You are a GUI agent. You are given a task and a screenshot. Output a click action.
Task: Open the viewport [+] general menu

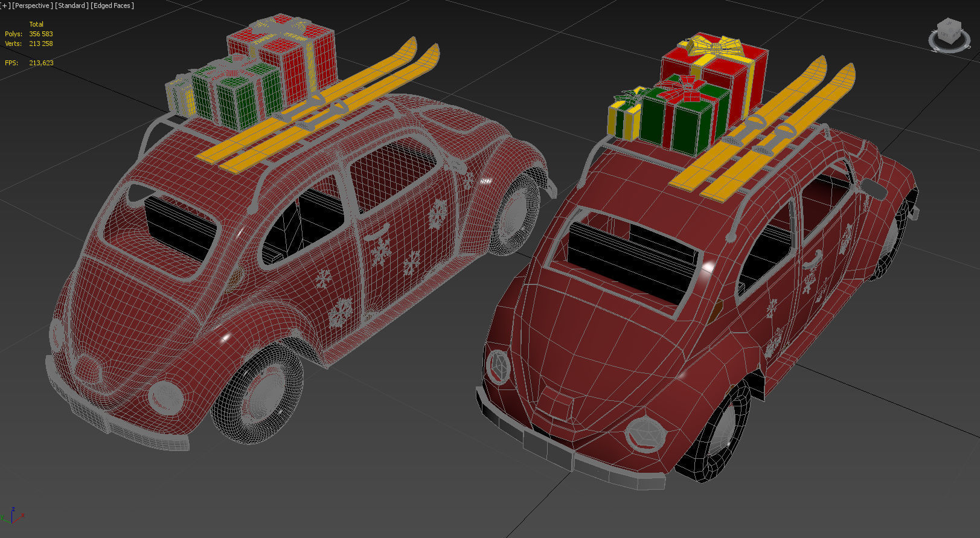pyautogui.click(x=5, y=5)
